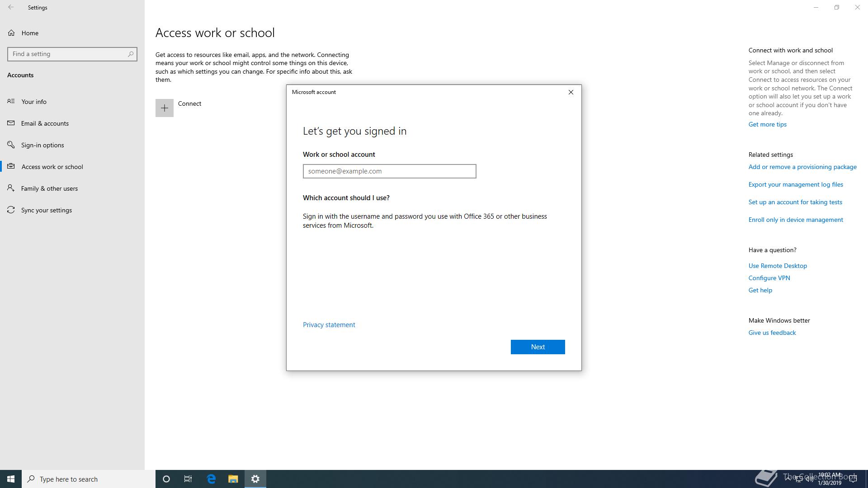This screenshot has width=868, height=488.
Task: Click the Find a setting search box
Action: click(x=72, y=54)
